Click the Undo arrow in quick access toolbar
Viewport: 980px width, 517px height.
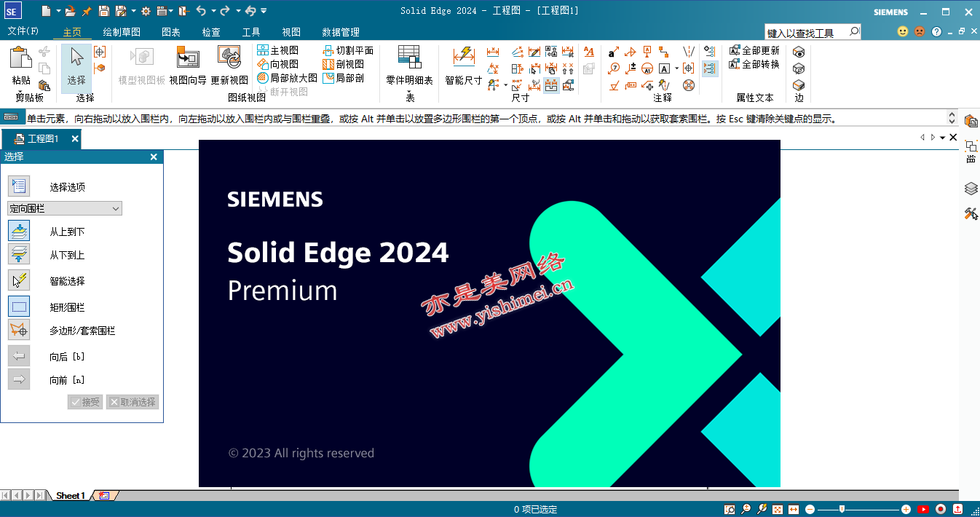(x=201, y=11)
